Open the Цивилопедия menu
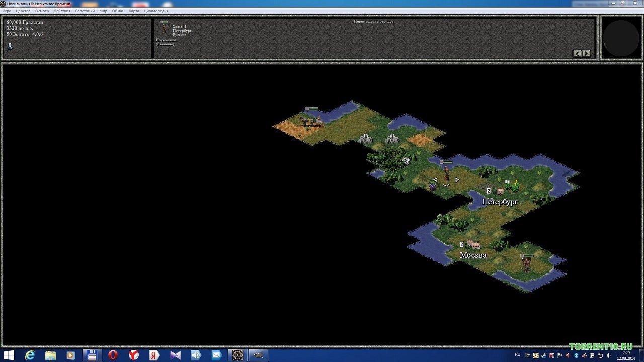Image resolution: width=644 pixels, height=362 pixels. [156, 11]
